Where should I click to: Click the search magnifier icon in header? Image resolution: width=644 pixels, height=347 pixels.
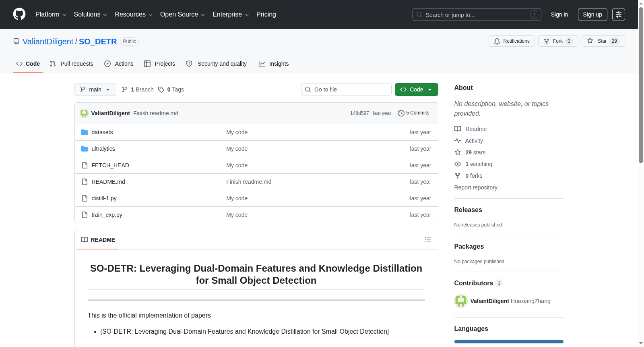click(x=419, y=15)
